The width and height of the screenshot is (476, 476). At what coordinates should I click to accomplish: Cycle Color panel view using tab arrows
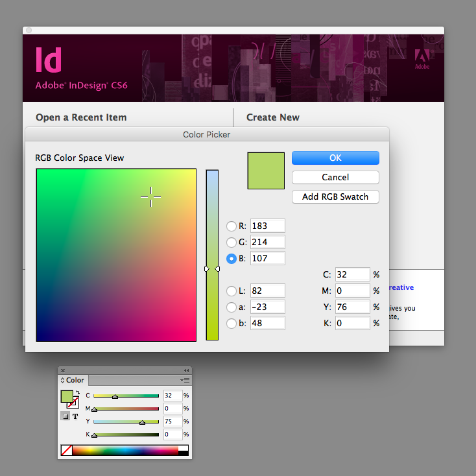pos(62,381)
